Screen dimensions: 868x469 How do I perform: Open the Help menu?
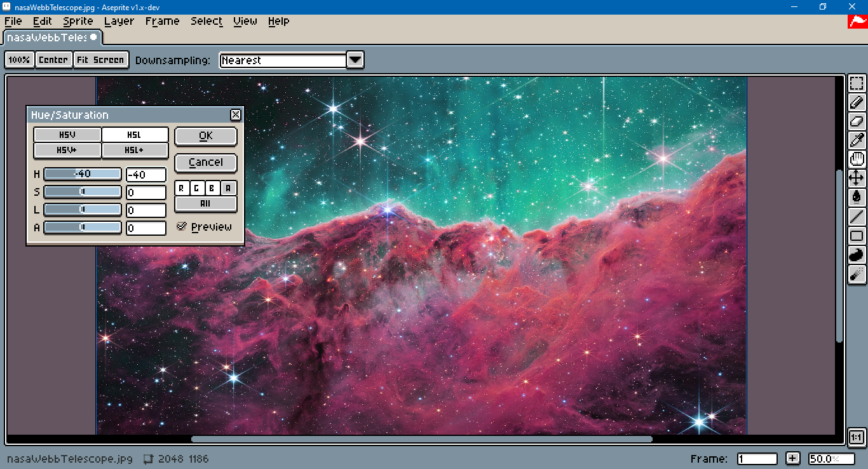point(278,21)
